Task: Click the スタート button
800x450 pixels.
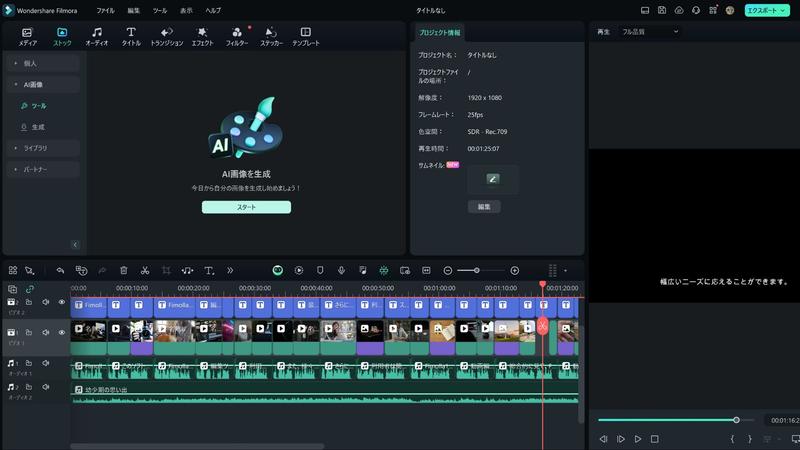Action: point(246,207)
